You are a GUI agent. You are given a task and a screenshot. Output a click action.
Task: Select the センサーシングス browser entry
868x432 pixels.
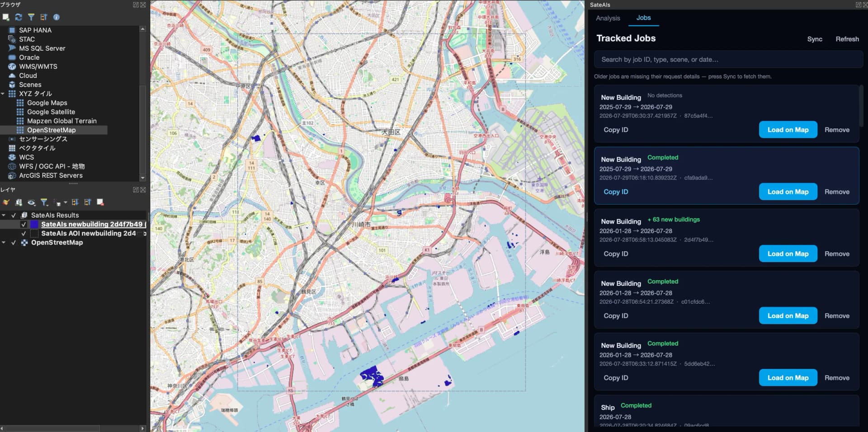(x=43, y=139)
